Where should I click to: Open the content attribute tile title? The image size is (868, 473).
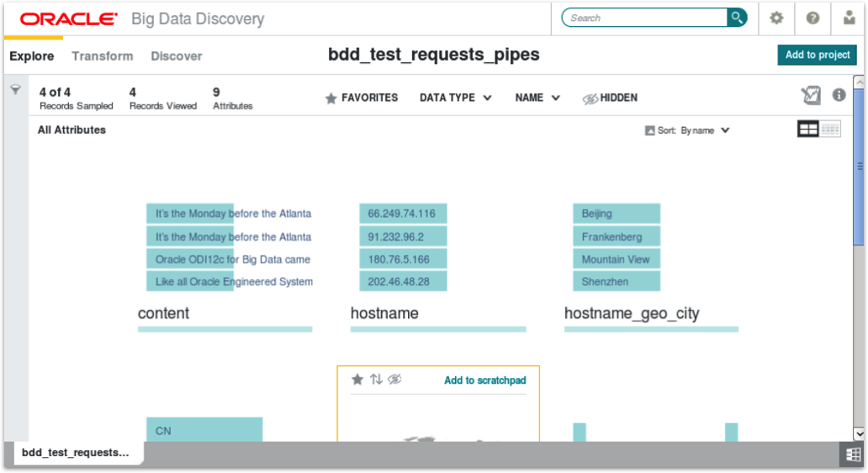point(163,313)
